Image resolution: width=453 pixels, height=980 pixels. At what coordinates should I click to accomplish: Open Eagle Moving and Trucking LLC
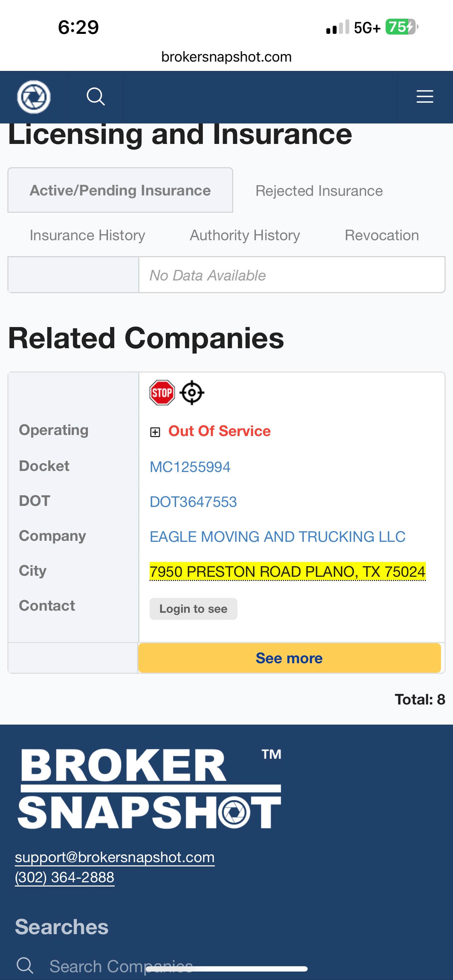[x=277, y=537]
